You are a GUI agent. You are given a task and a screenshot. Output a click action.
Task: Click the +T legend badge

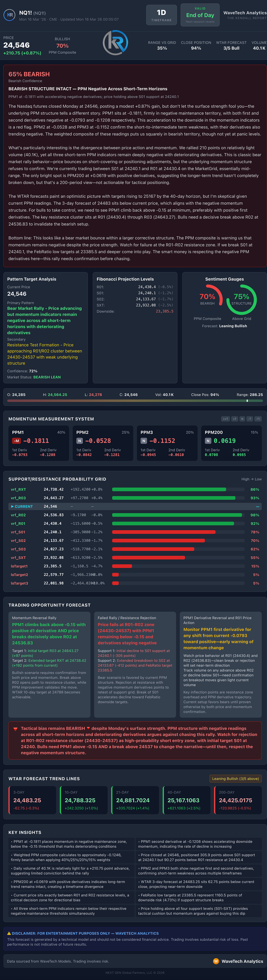coord(235,419)
